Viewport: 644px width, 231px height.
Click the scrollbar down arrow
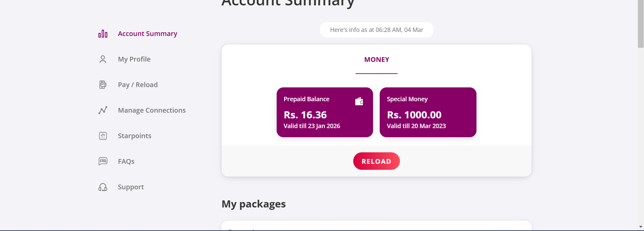click(641, 227)
